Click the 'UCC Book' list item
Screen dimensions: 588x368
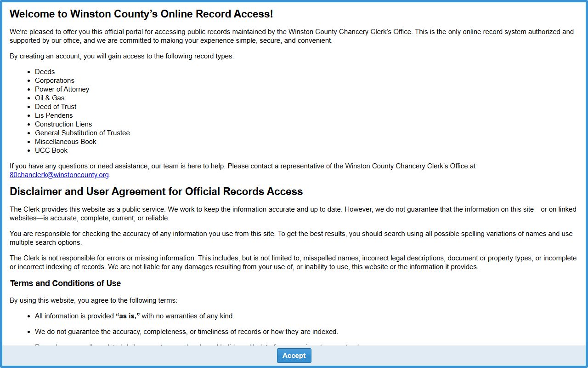coord(51,150)
